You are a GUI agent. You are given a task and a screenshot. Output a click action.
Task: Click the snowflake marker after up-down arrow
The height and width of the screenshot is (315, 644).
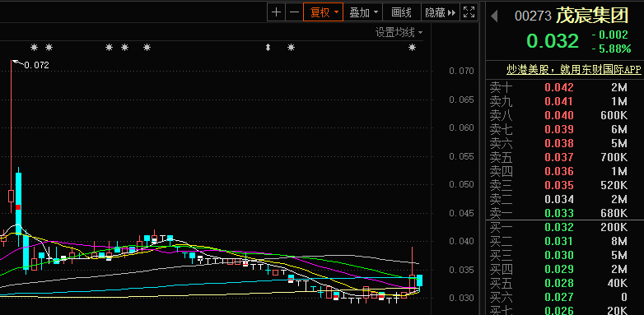coord(291,48)
